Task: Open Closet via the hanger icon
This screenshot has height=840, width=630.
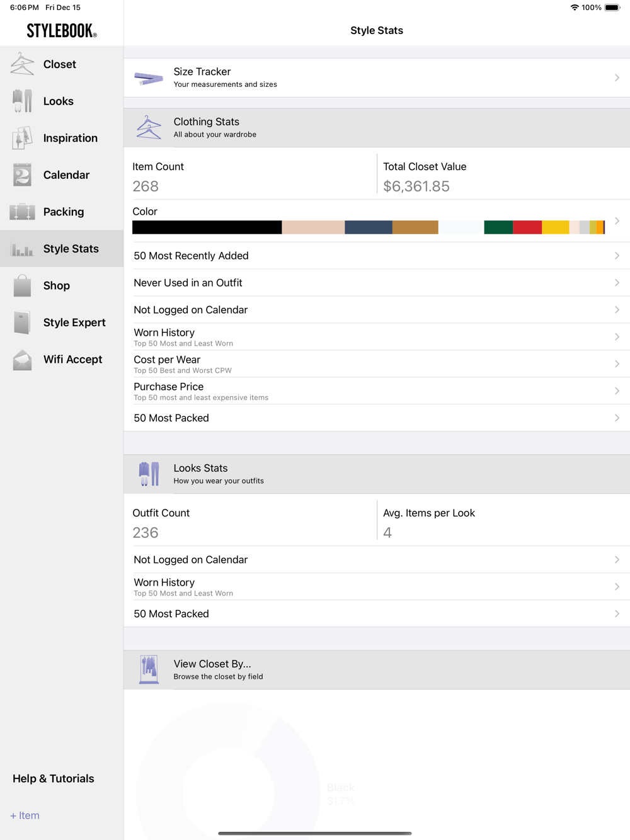Action: (x=22, y=64)
